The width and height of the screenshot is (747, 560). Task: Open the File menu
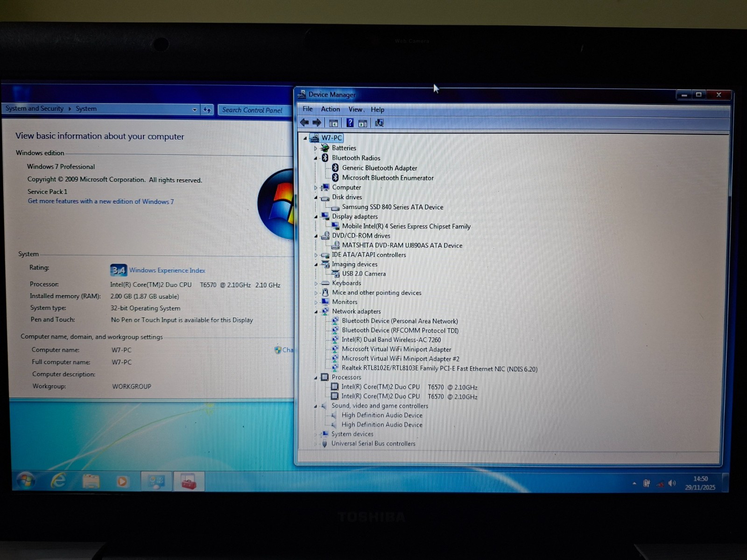tap(308, 109)
